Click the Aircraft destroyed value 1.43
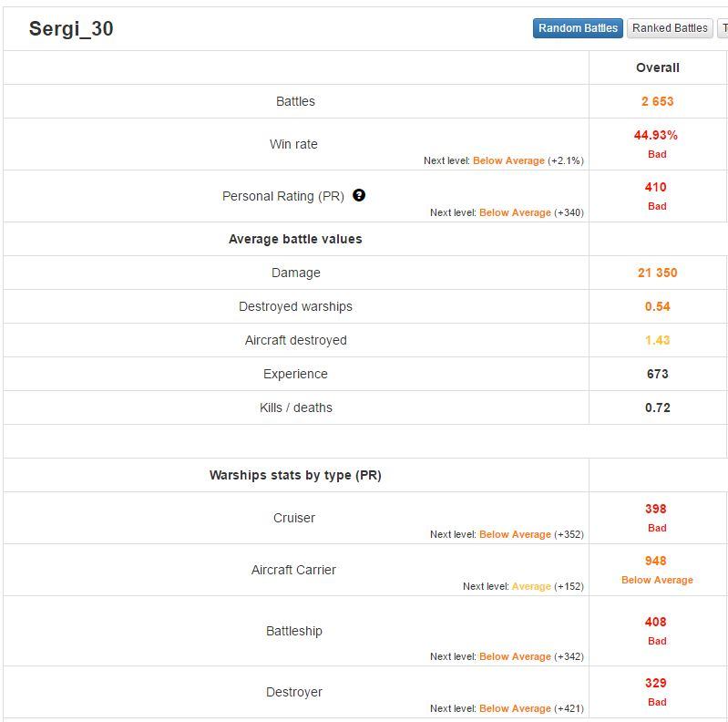Screen dimensions: 728x722 click(x=658, y=340)
